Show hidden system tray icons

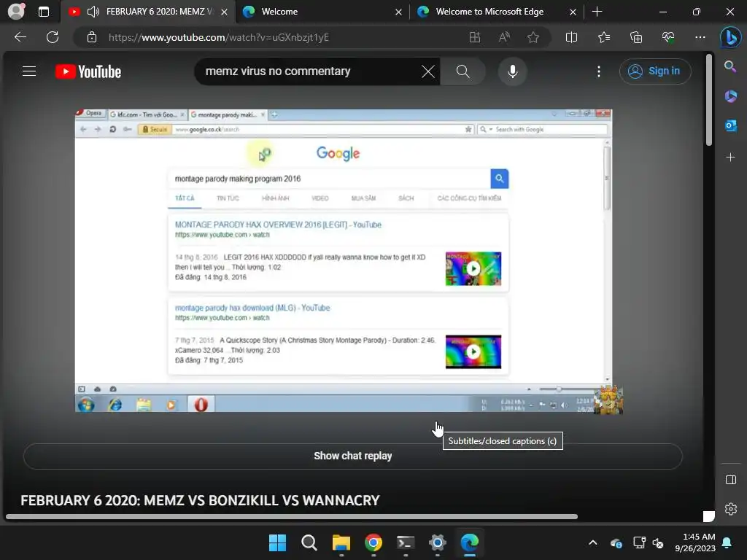592,542
